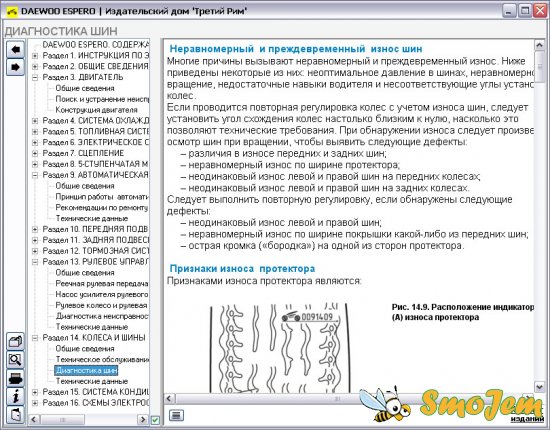Go back with the left arrow button
550x430 pixels.
[x=15, y=49]
